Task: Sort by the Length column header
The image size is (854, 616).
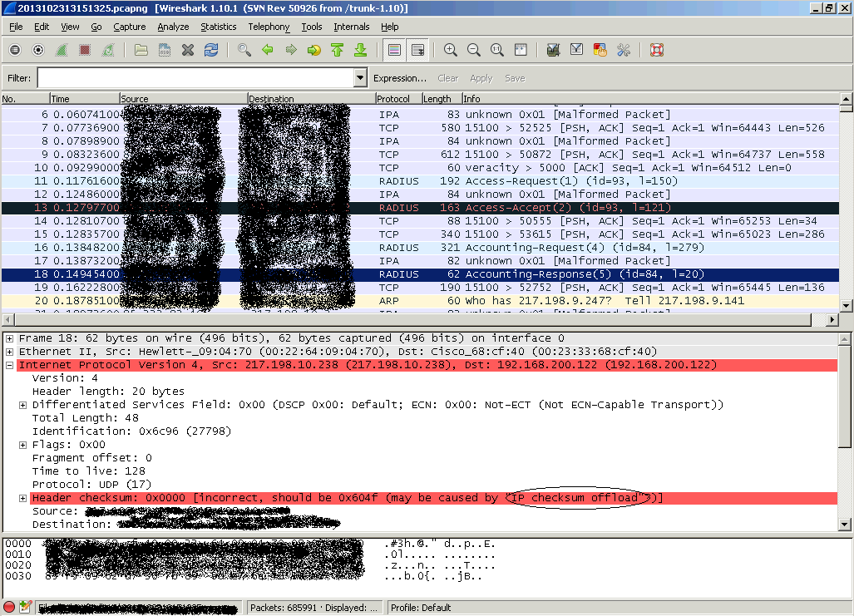Action: coord(442,99)
